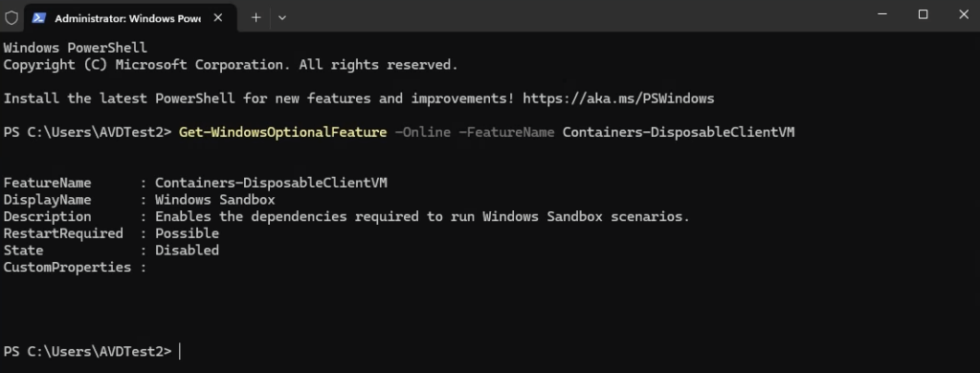Click the shield icon in title bar

click(x=11, y=17)
